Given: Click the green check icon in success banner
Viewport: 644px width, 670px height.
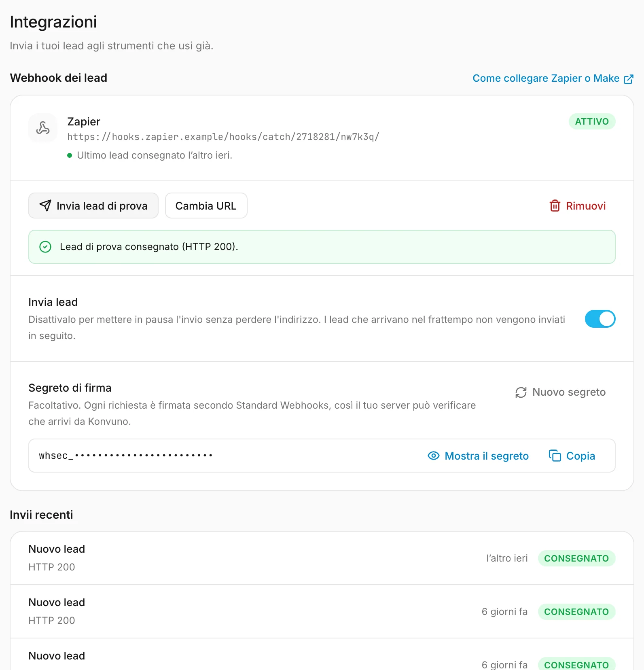Looking at the screenshot, I should (x=45, y=247).
